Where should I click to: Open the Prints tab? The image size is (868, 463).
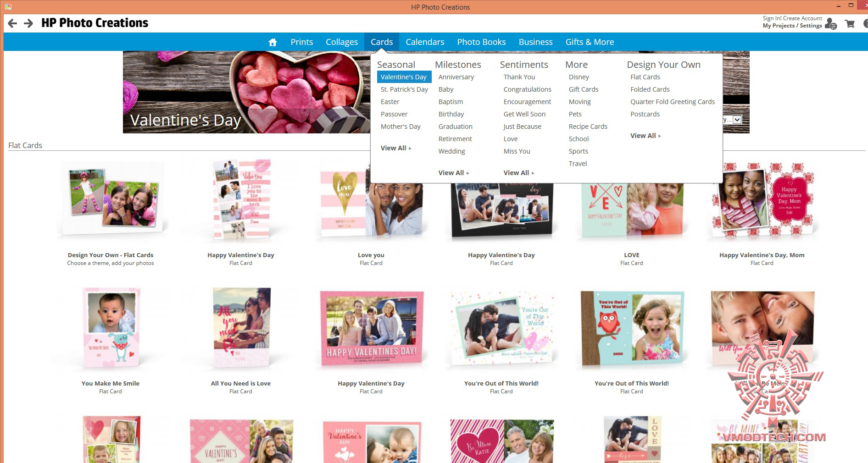click(x=302, y=42)
